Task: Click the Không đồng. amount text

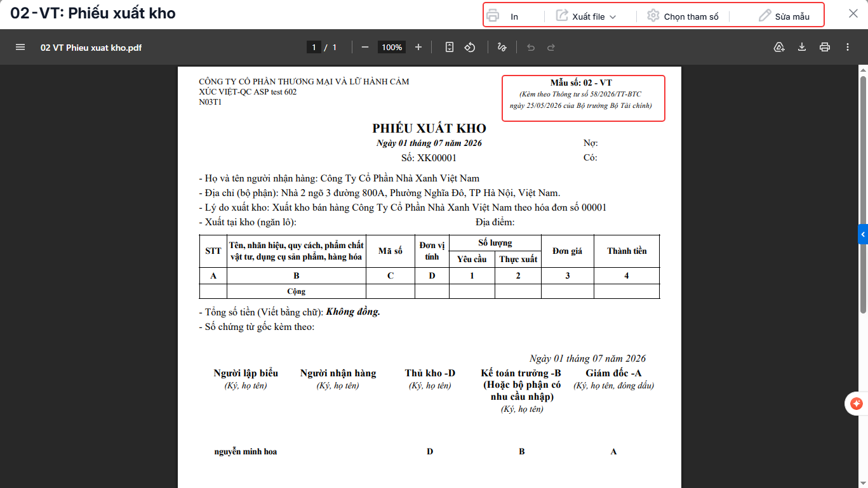Action: tap(353, 312)
